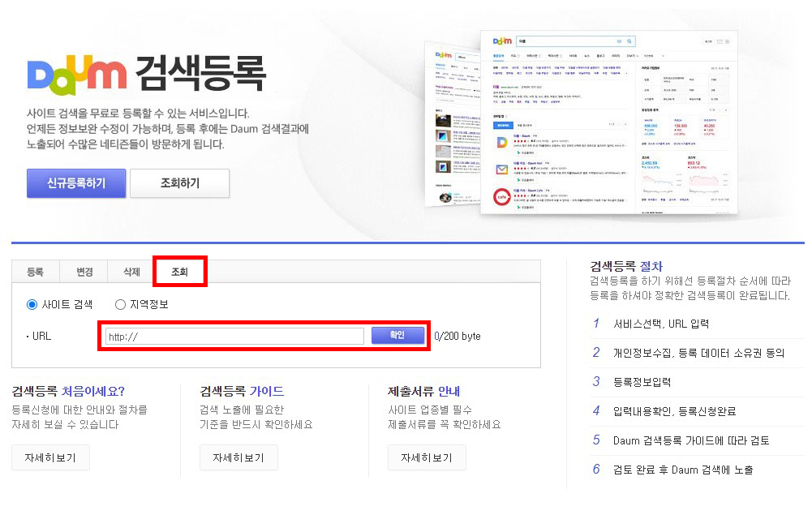
Task: Focus the URL input field
Action: coord(234,337)
